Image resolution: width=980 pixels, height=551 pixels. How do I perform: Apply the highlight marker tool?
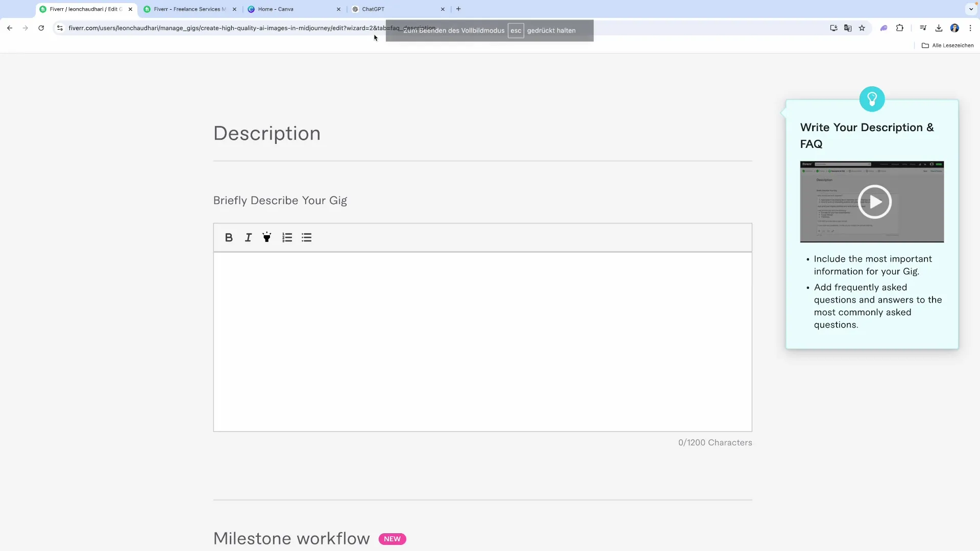(x=267, y=237)
